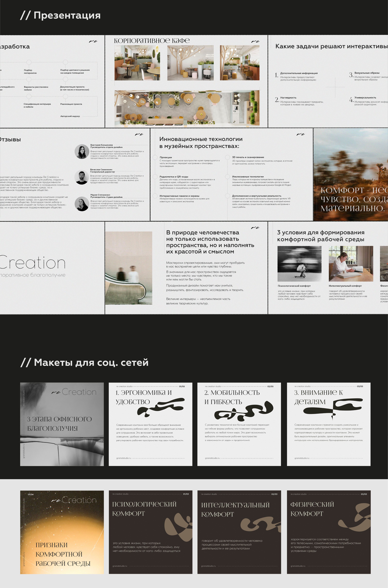The image size is (388, 588).
Task: Select the '3 этапа офисного благополучия' cover card
Action: (62, 424)
